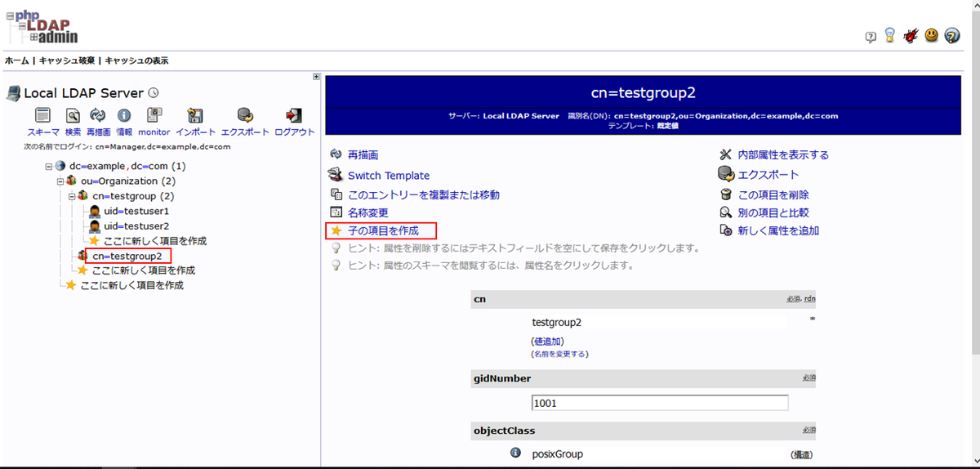Select uid=testuser1 in the tree
The height and width of the screenshot is (469, 980).
click(x=136, y=211)
